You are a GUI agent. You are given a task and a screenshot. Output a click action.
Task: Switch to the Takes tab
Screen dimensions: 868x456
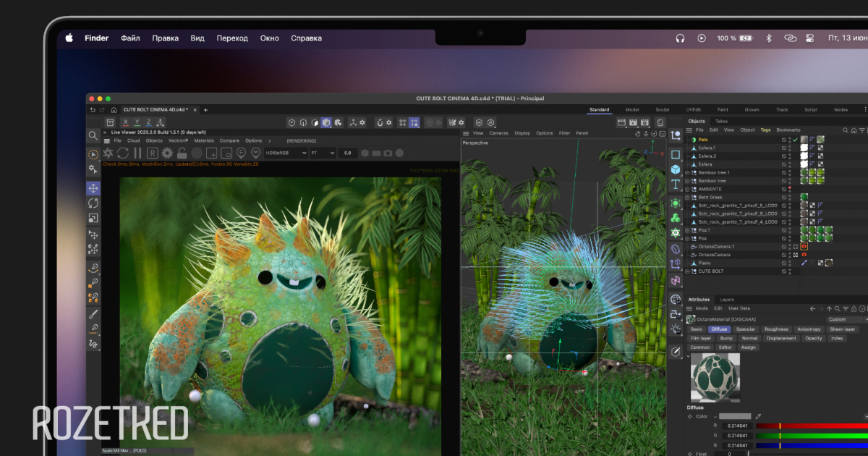pyautogui.click(x=721, y=121)
